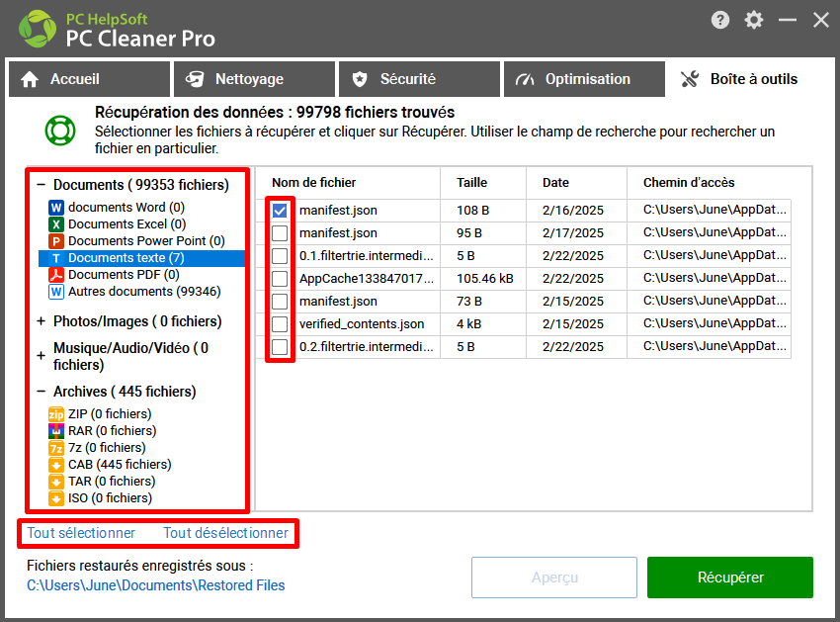The height and width of the screenshot is (622, 840).
Task: Click the 2/17/2025 date cell
Action: click(x=572, y=233)
